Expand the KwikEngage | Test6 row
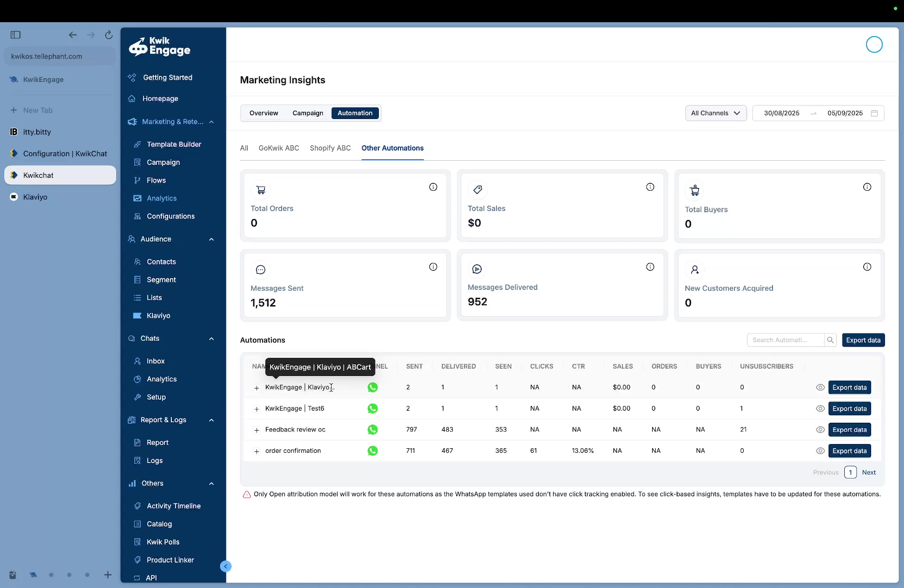904x588 pixels. coord(257,409)
